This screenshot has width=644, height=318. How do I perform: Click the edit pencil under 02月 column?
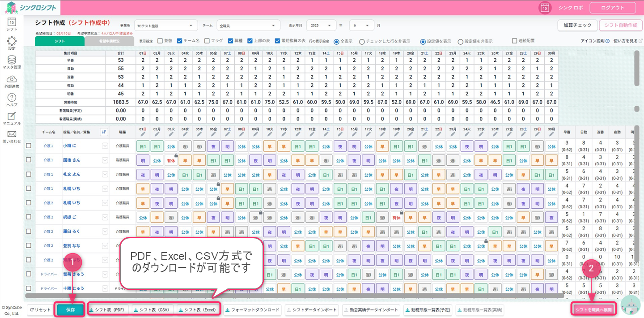click(x=157, y=133)
